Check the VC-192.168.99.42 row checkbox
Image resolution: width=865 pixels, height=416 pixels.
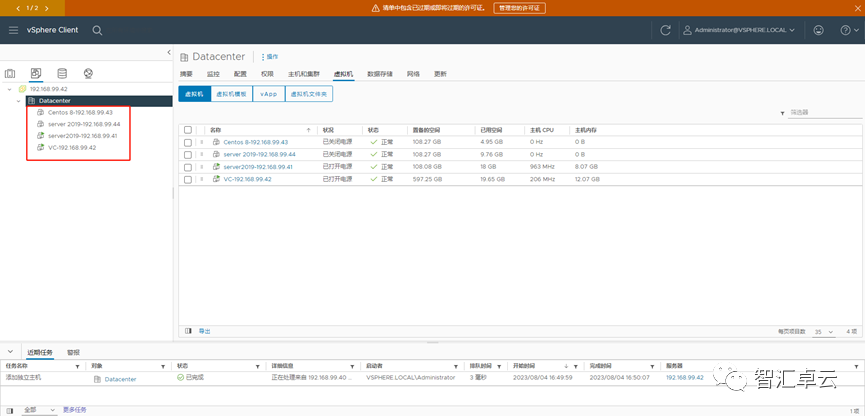[x=188, y=180]
